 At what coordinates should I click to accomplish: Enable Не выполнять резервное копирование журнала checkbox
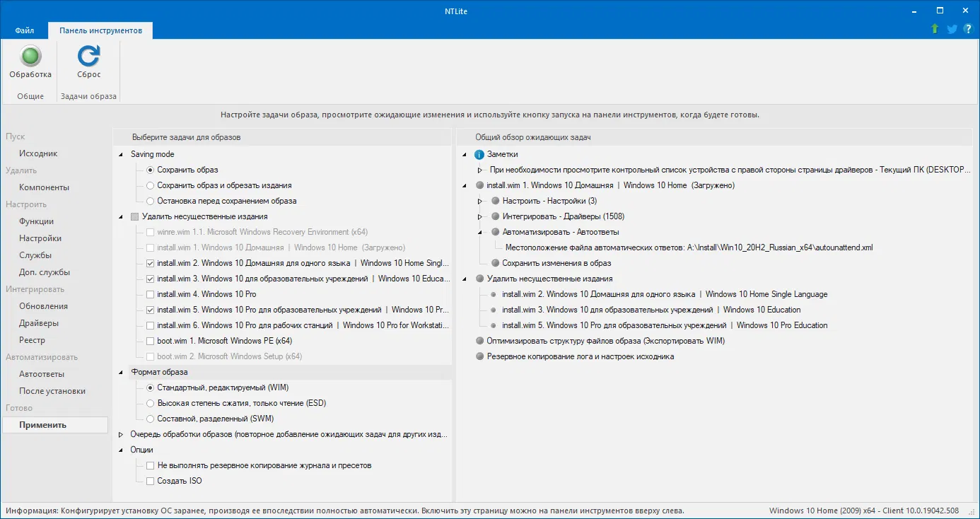coord(150,465)
